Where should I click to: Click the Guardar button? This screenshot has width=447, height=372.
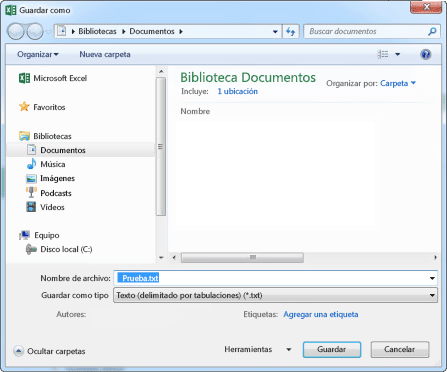pyautogui.click(x=332, y=350)
